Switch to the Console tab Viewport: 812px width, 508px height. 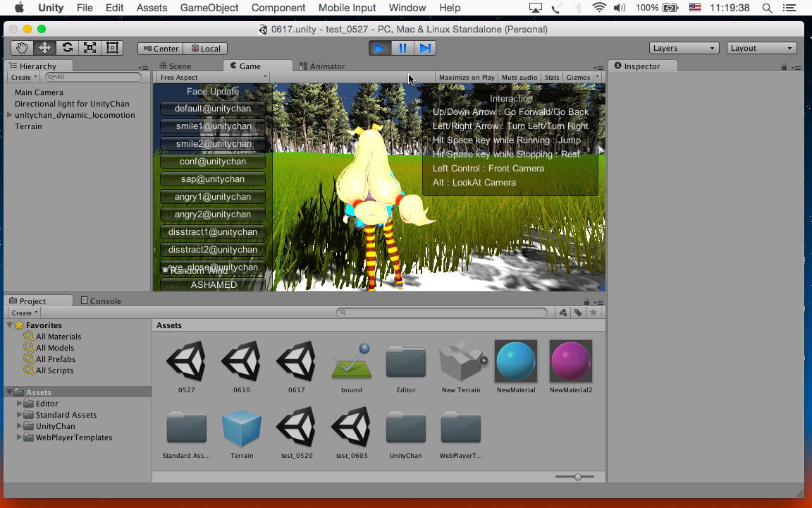(x=101, y=301)
